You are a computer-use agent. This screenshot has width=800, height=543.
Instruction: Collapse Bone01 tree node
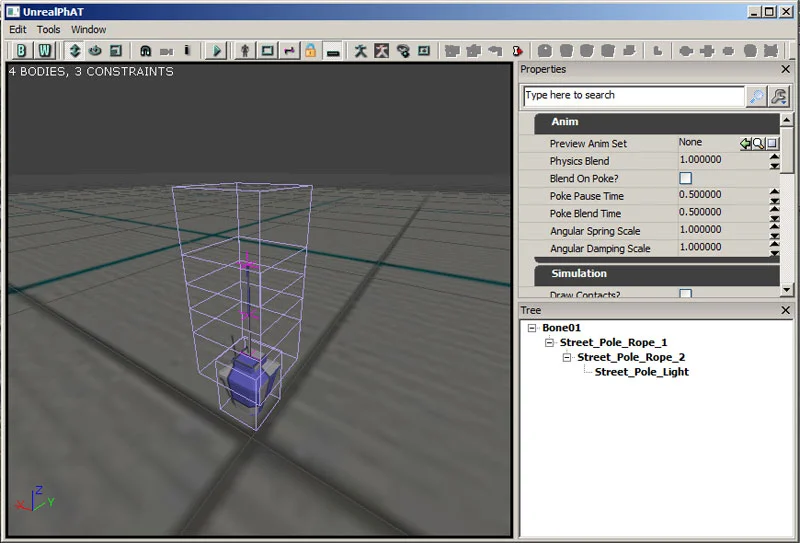pos(532,328)
